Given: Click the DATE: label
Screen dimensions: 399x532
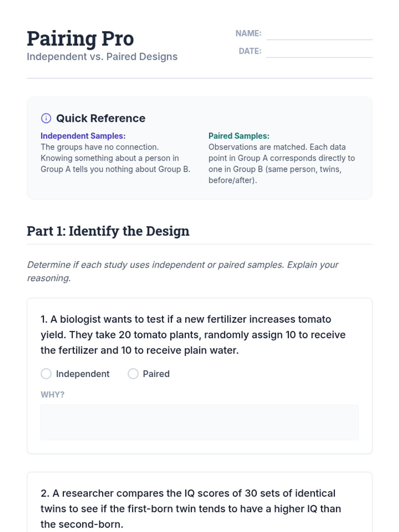Looking at the screenshot, I should (x=250, y=51).
